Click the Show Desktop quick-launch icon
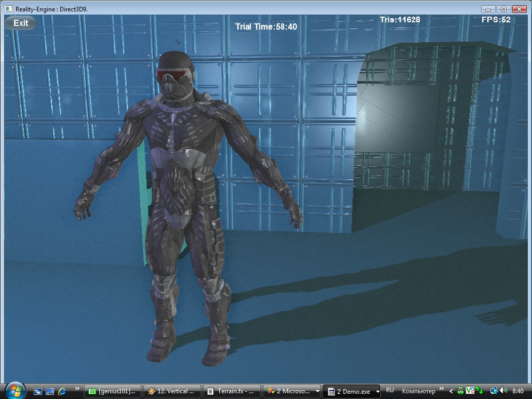Image resolution: width=532 pixels, height=399 pixels. tap(50, 391)
